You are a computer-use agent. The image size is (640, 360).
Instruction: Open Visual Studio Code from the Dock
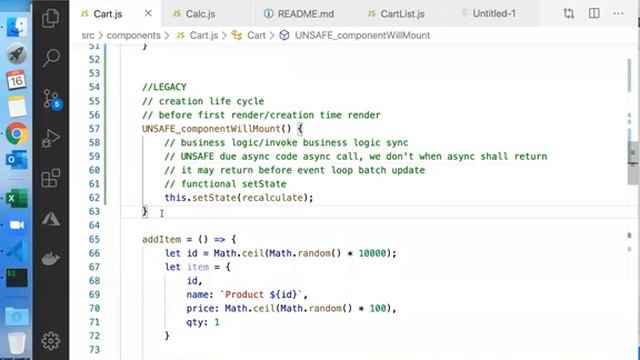[16, 251]
